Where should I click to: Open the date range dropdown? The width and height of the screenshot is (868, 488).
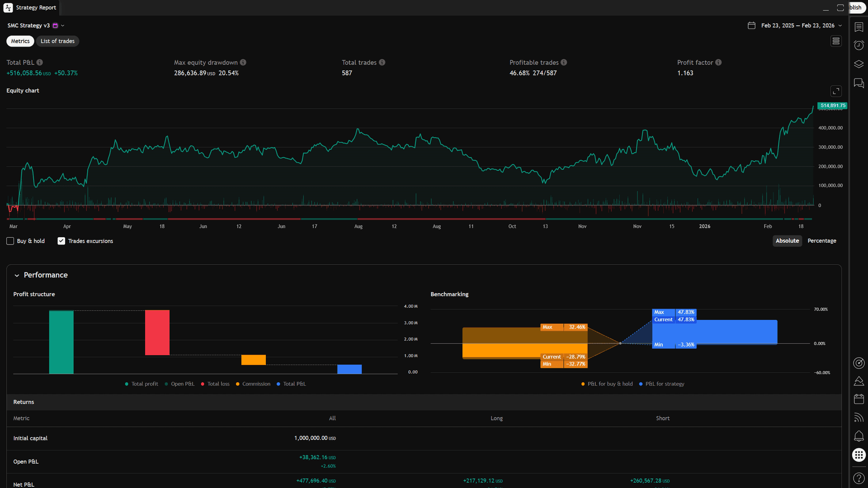840,25
